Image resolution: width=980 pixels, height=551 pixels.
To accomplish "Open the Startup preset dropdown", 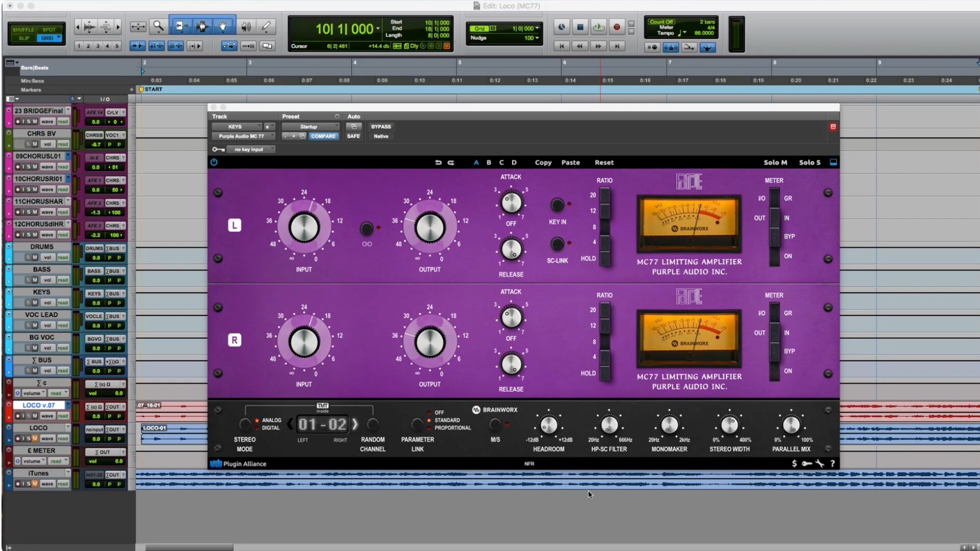I will click(310, 127).
